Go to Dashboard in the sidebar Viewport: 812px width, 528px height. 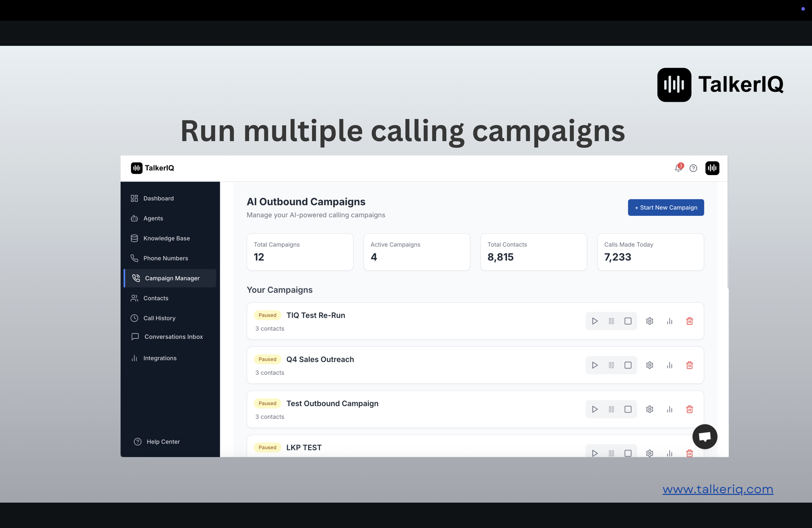[x=158, y=199]
